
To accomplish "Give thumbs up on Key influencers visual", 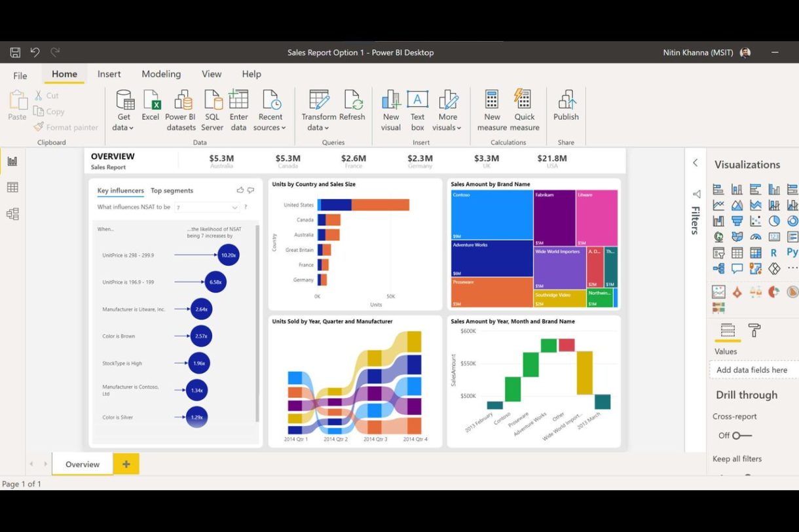I will (x=240, y=190).
